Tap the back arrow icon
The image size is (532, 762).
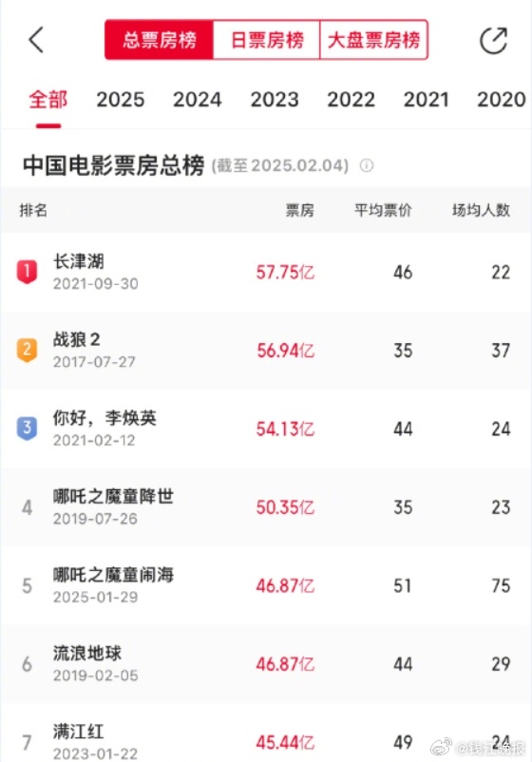[x=36, y=39]
